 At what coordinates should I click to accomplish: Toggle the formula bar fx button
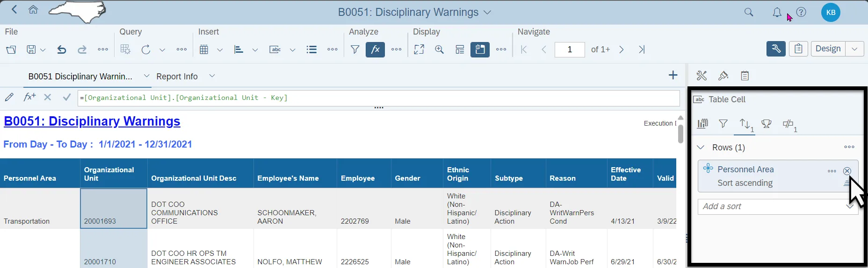(375, 49)
